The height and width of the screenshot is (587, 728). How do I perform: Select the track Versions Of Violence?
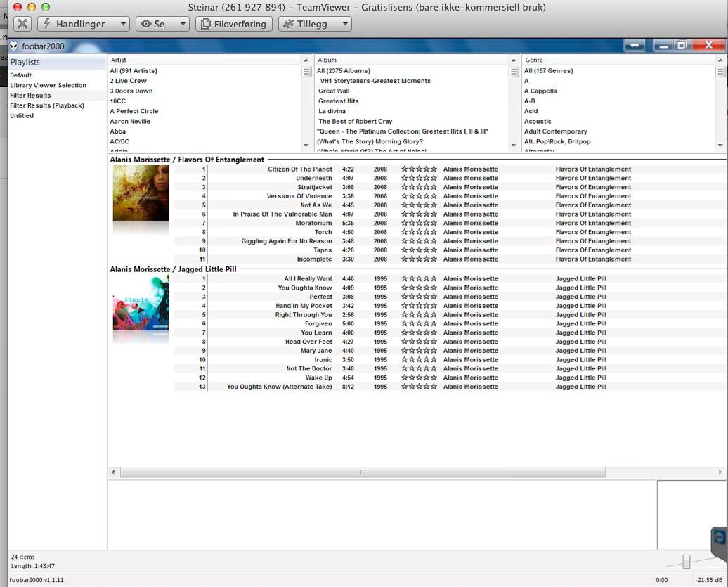(299, 196)
